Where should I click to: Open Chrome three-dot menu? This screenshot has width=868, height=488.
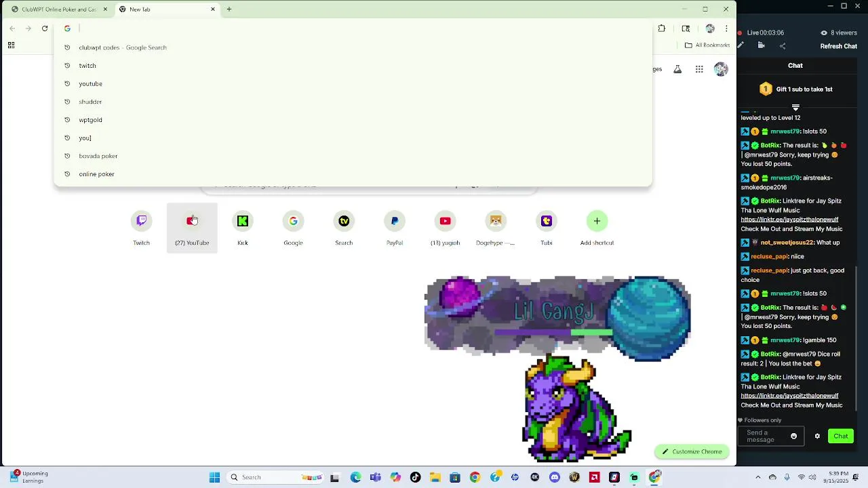[726, 28]
